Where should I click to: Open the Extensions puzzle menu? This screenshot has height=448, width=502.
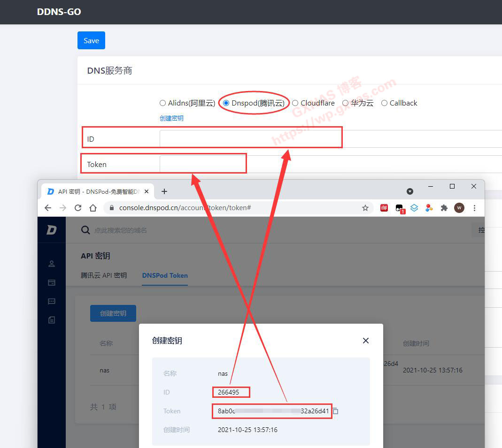[444, 208]
